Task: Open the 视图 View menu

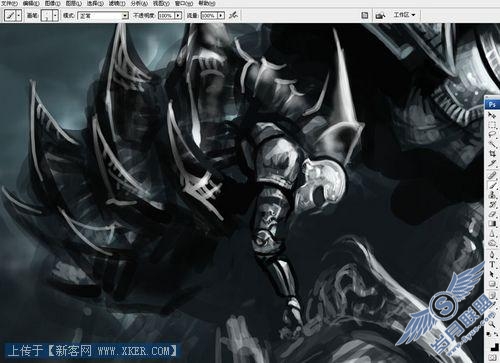Action: [x=161, y=3]
